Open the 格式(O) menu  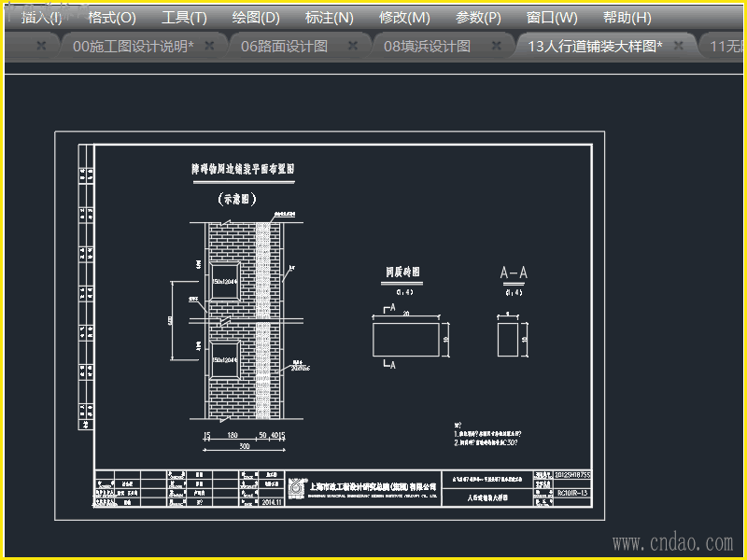112,18
